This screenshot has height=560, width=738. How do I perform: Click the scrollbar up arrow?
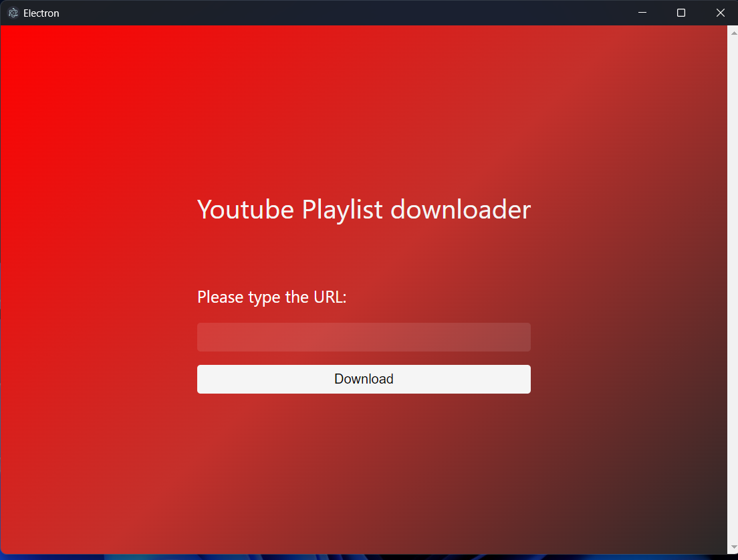(x=733, y=33)
